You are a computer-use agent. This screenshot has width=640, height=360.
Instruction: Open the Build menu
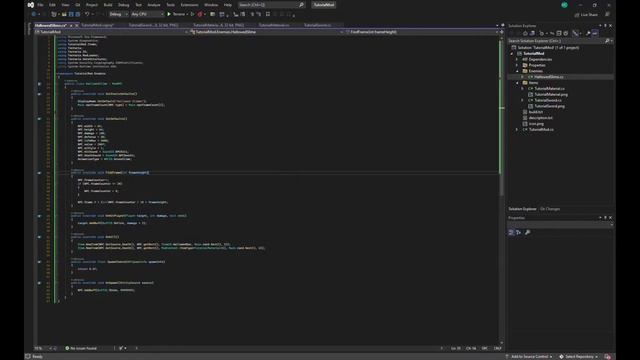tap(108, 5)
